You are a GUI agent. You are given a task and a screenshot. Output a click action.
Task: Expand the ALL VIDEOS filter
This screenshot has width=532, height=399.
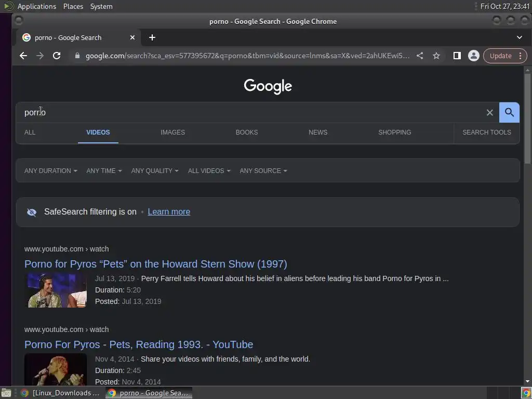(209, 170)
